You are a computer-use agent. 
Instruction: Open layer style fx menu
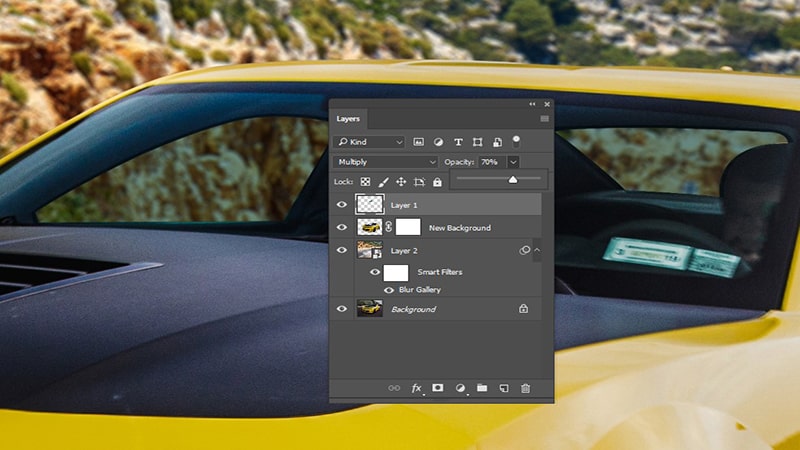(x=417, y=388)
